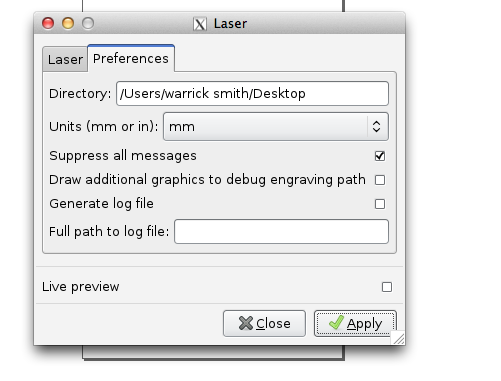Screen dimensions: 501x381
Task: Click the Full path to log file field
Action: [281, 231]
